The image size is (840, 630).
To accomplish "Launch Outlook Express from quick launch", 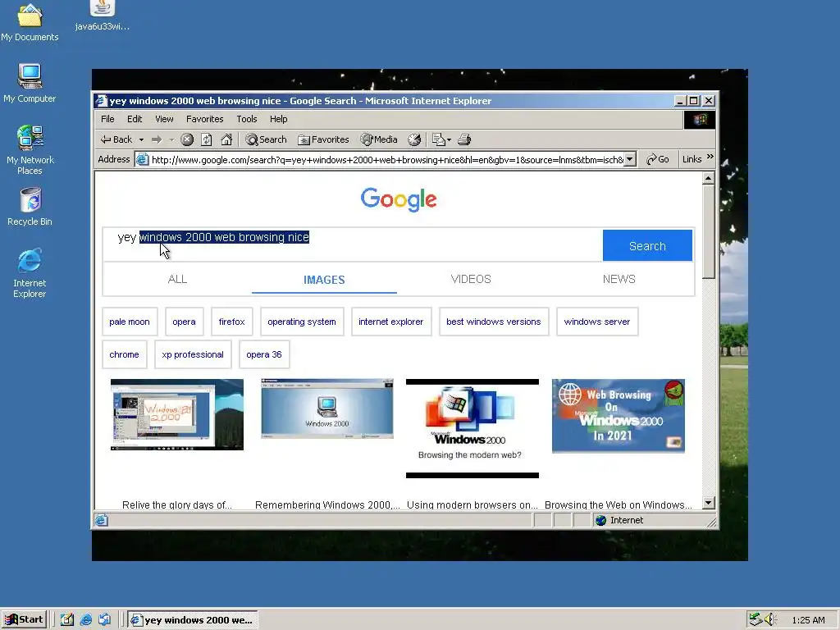I will pyautogui.click(x=104, y=620).
